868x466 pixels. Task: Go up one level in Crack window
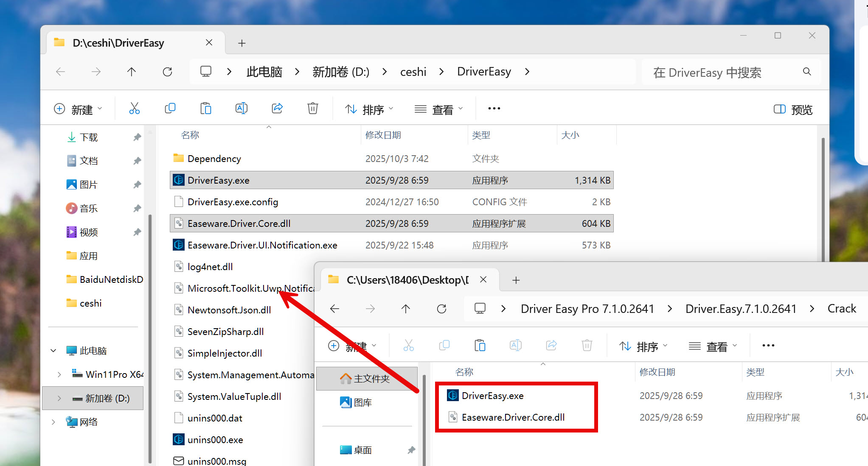tap(406, 309)
